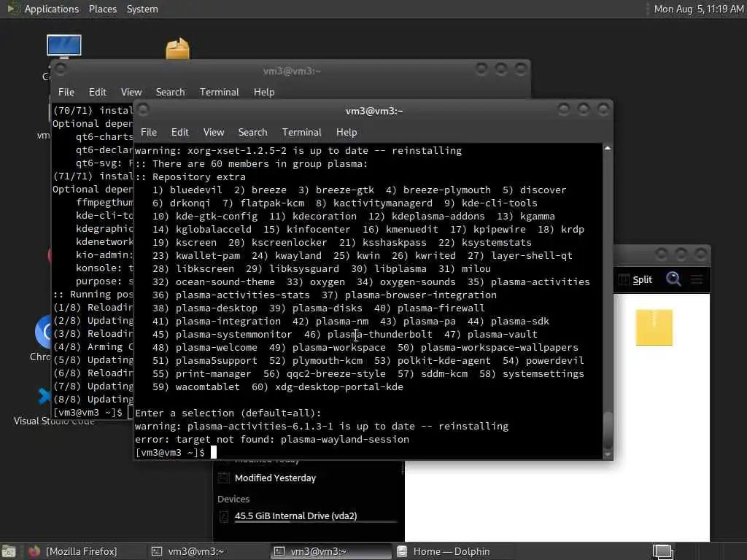Open the System menu in top panel
This screenshot has width=747, height=560.
click(x=142, y=9)
